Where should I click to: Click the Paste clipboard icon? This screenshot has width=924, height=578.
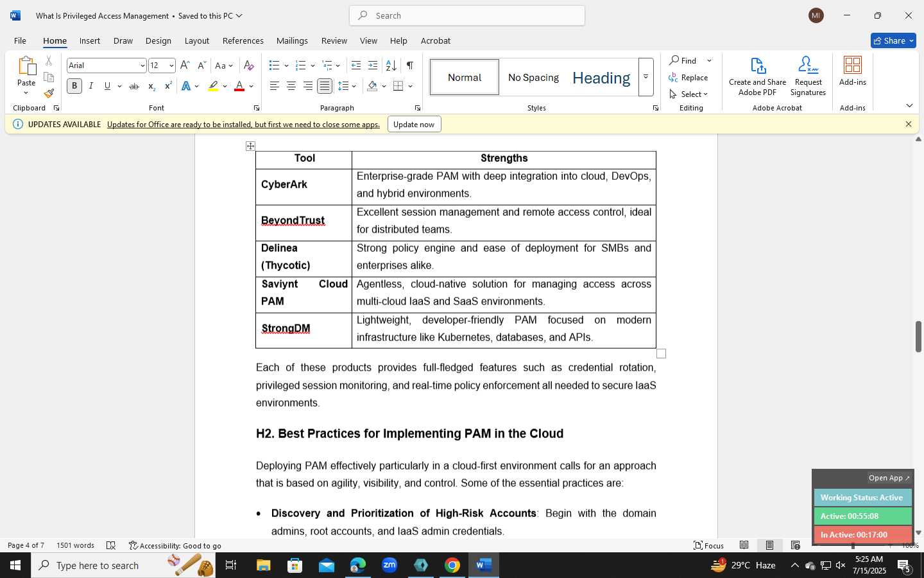(26, 66)
